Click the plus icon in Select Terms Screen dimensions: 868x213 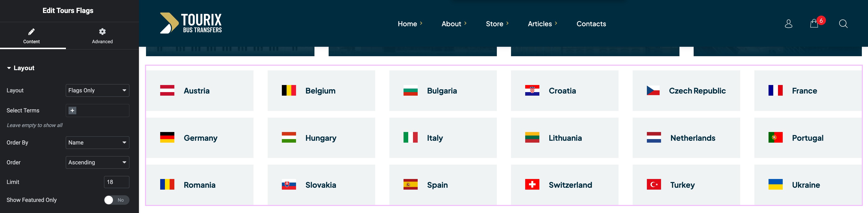(72, 111)
